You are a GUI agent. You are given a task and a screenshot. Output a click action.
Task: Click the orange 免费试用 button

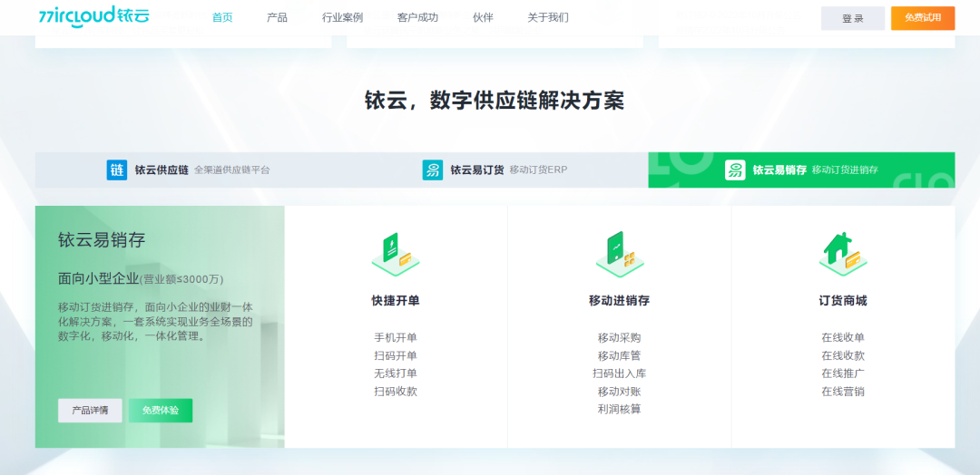coord(923,18)
